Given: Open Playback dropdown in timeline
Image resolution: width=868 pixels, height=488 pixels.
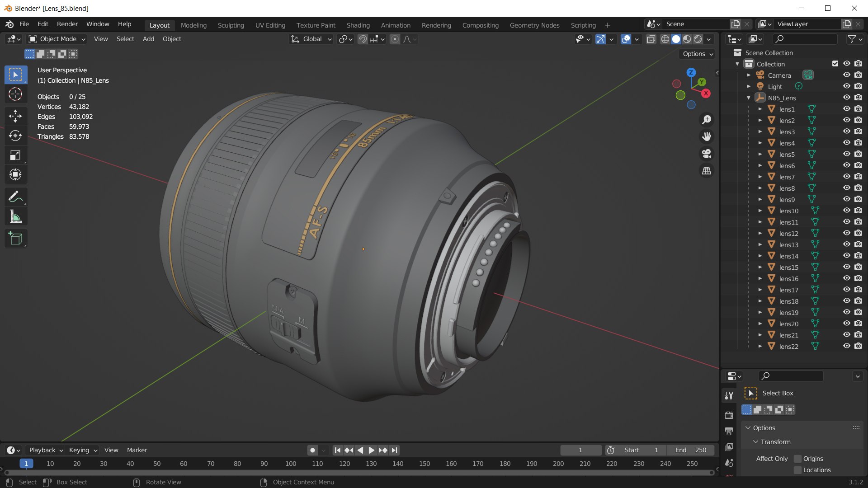Looking at the screenshot, I should click(x=46, y=450).
